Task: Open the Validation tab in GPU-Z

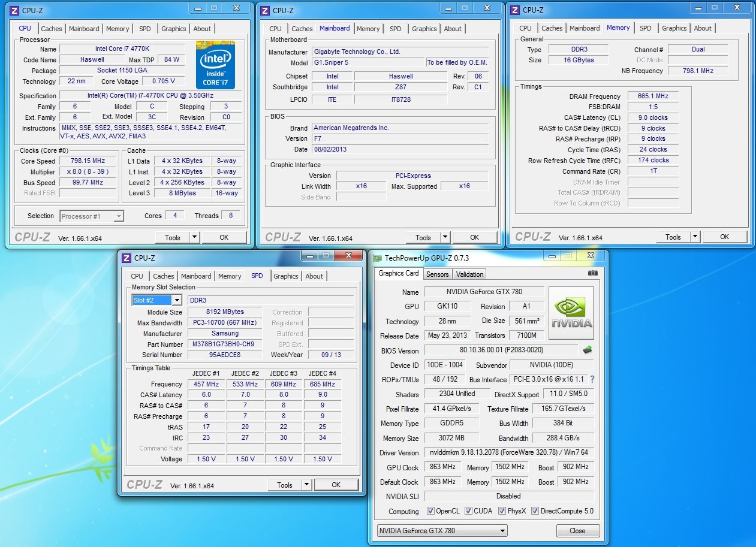Action: (x=469, y=274)
